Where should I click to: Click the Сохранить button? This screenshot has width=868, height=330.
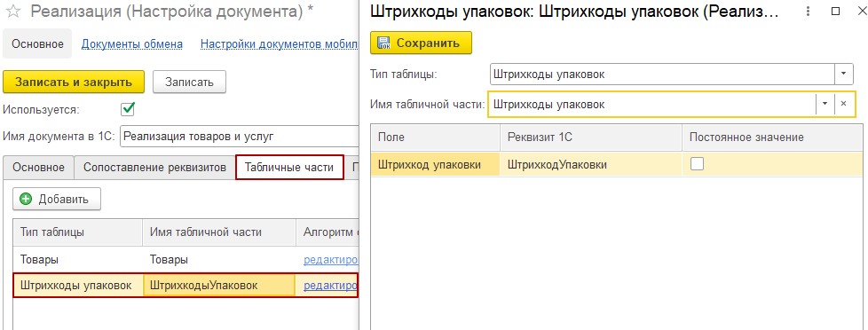[x=421, y=43]
